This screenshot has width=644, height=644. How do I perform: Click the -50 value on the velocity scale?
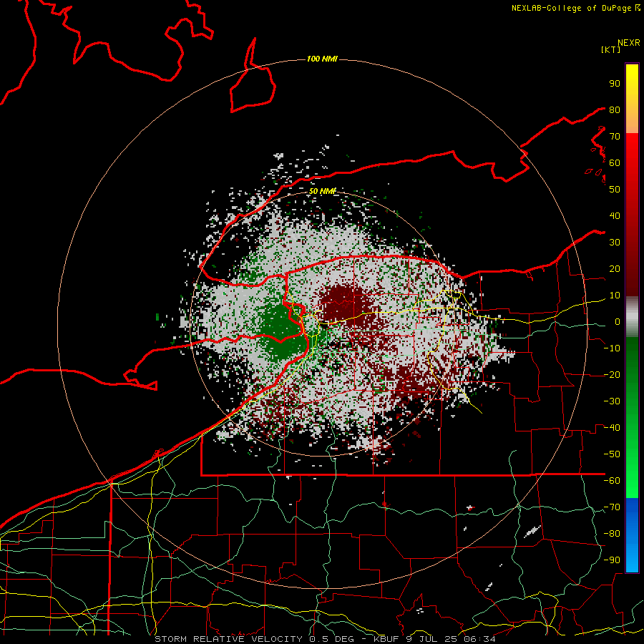(x=612, y=454)
